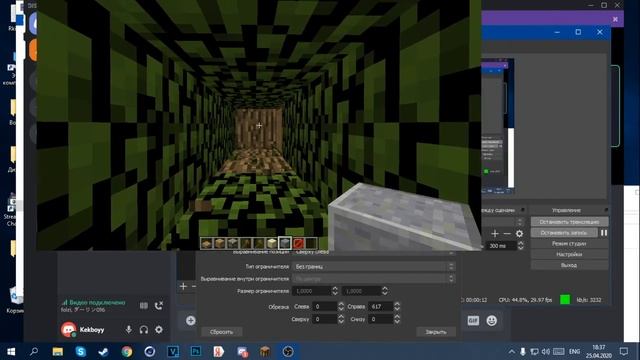Viewport: 640px width, 360px height.
Task: Add a transition with the OBS plus icon
Action: pos(495,233)
